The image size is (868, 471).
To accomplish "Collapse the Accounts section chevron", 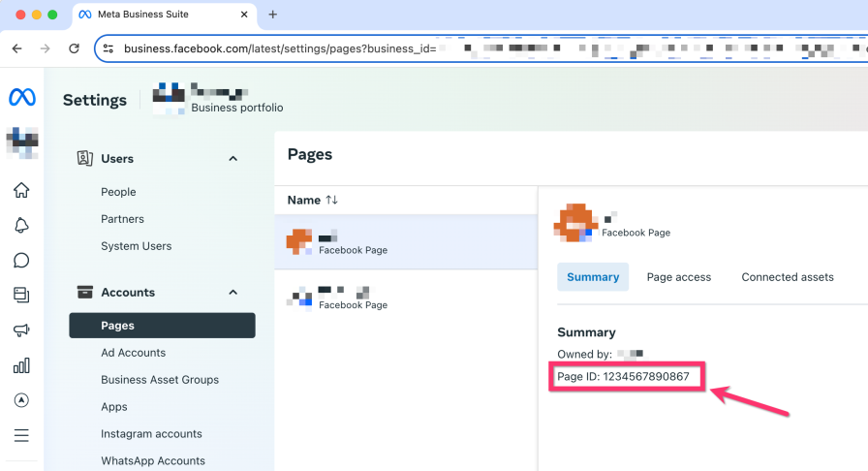I will [232, 293].
